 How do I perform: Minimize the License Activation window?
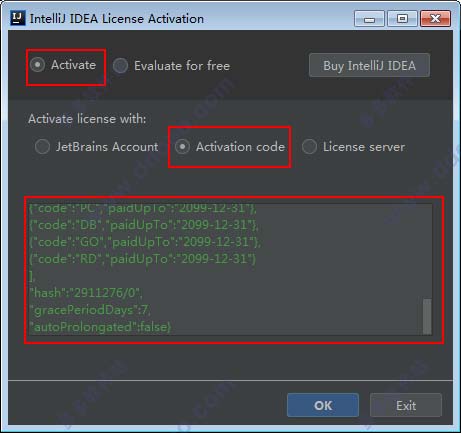tap(369, 19)
